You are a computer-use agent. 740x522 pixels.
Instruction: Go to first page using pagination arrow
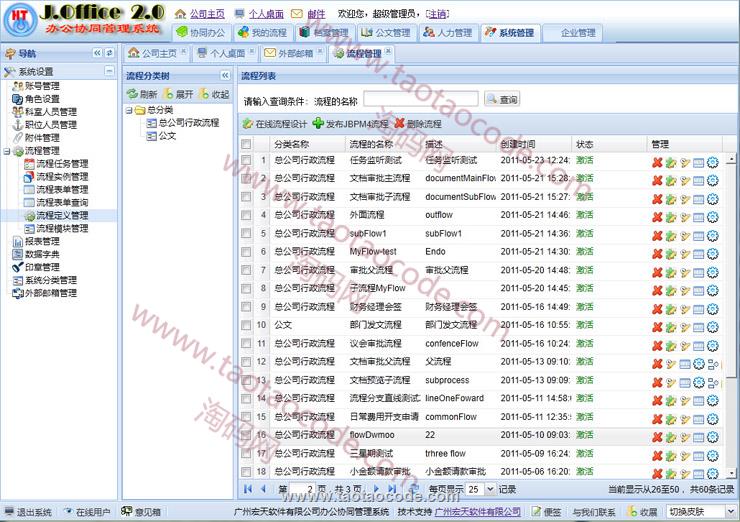[x=248, y=489]
